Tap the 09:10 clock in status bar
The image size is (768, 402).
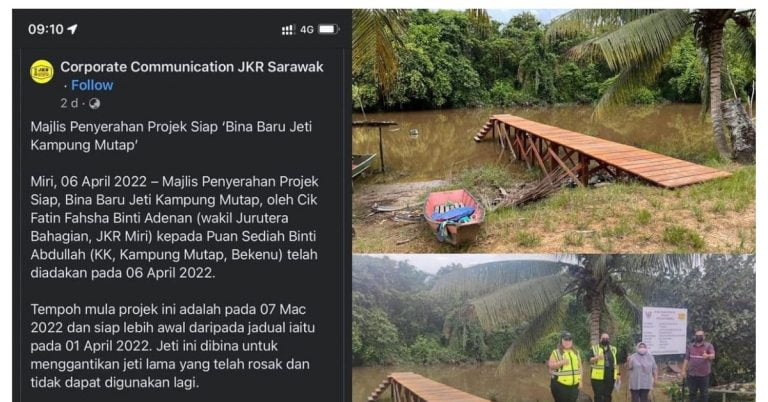click(x=46, y=29)
